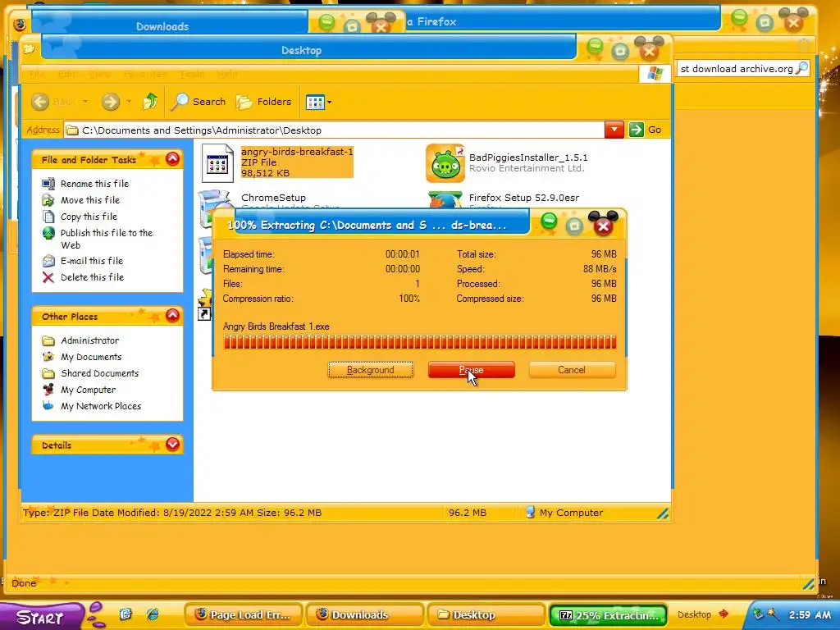Open My Computer in Other Places
Image resolution: width=840 pixels, height=630 pixels.
(x=88, y=390)
